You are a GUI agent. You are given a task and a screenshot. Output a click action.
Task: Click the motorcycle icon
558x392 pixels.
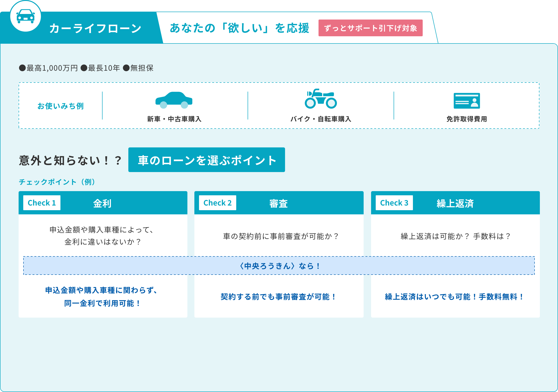[x=321, y=99]
